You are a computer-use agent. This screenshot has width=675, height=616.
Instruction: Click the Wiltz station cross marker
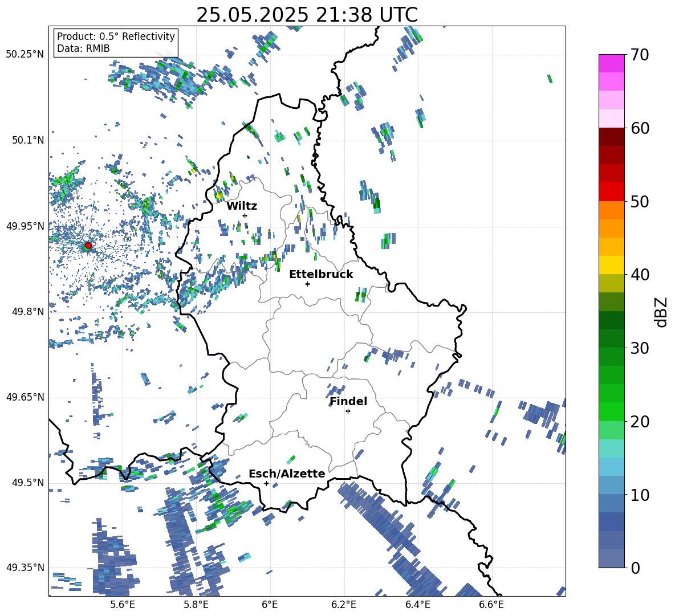(245, 215)
